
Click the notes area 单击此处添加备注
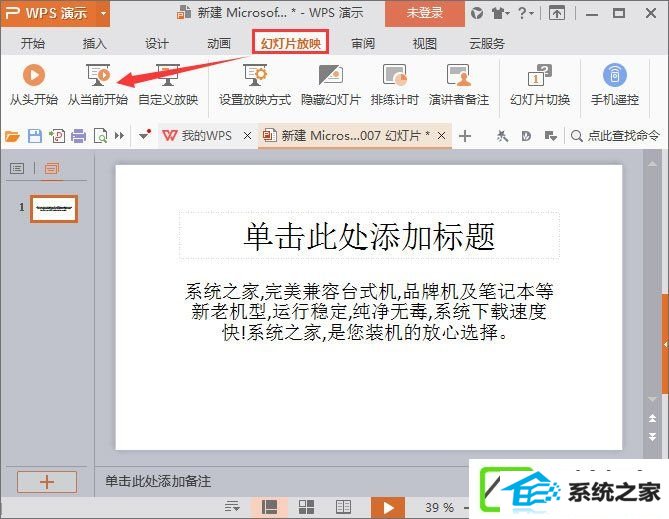158,481
